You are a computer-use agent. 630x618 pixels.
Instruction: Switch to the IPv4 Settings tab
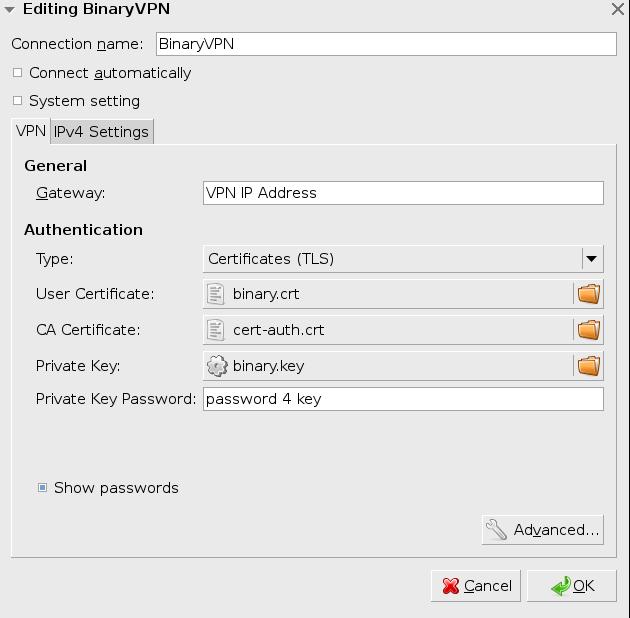pyautogui.click(x=101, y=132)
